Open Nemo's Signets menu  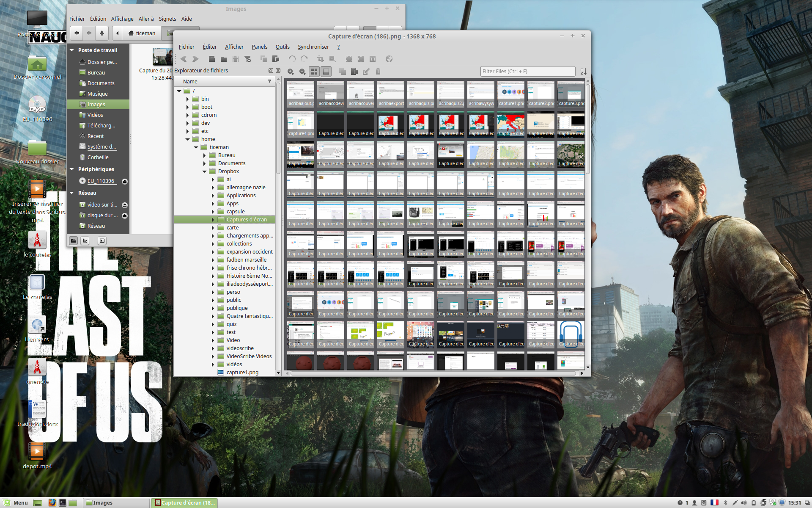[x=167, y=19]
